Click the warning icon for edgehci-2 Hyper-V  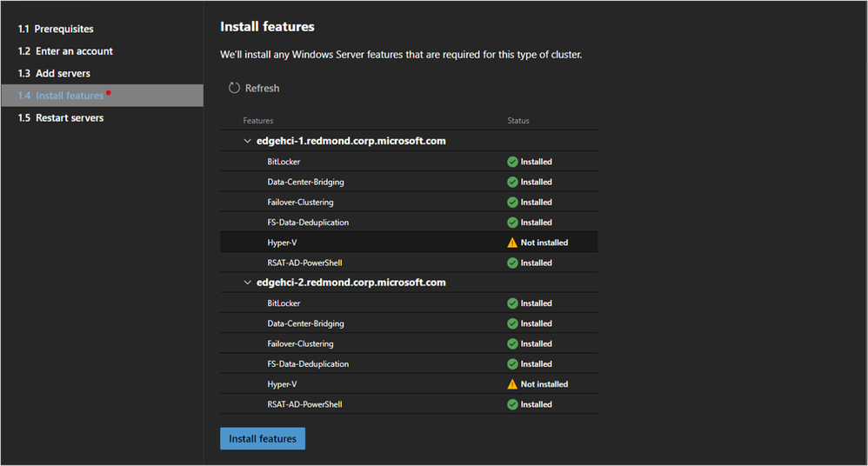(512, 384)
